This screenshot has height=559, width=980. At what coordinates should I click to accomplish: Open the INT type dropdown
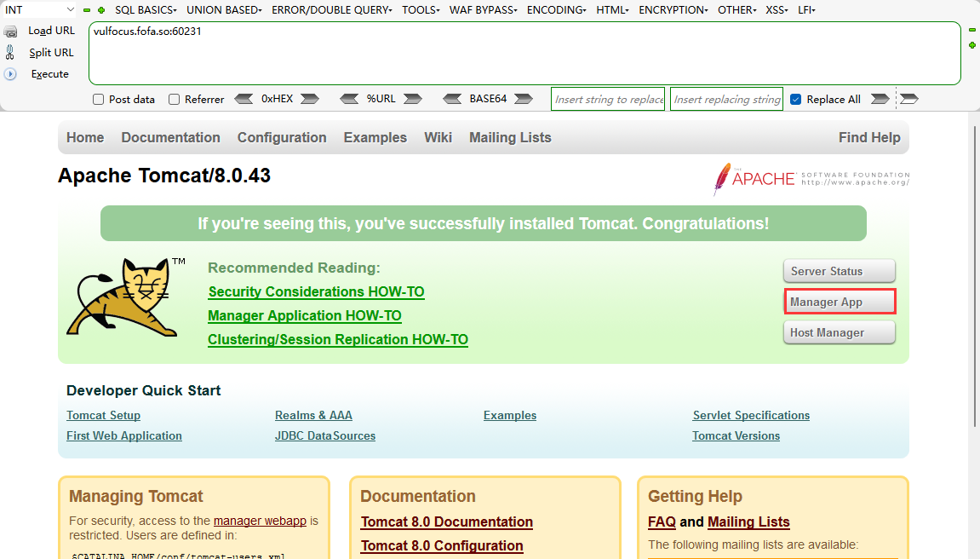(39, 10)
